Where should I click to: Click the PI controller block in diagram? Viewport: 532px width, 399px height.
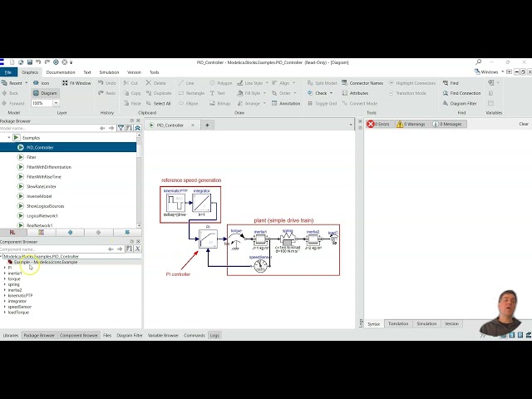coord(208,239)
